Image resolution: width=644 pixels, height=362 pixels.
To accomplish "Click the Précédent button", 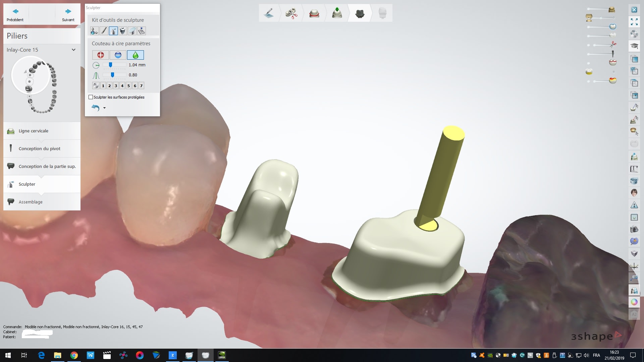I will coord(15,14).
